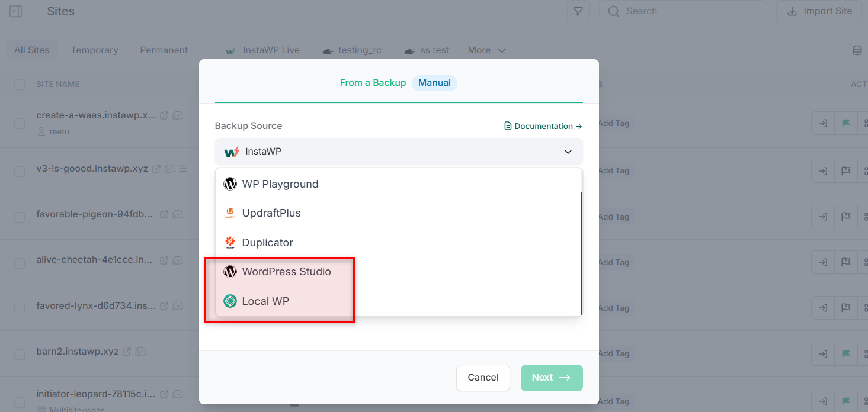Click the Next button
Viewport: 868px width, 412px height.
552,378
